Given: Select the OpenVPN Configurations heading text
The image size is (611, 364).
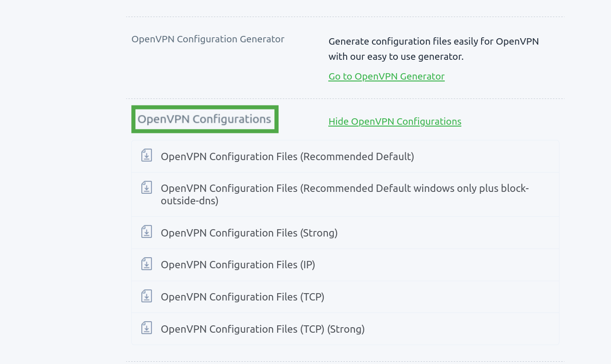Looking at the screenshot, I should click(x=204, y=119).
